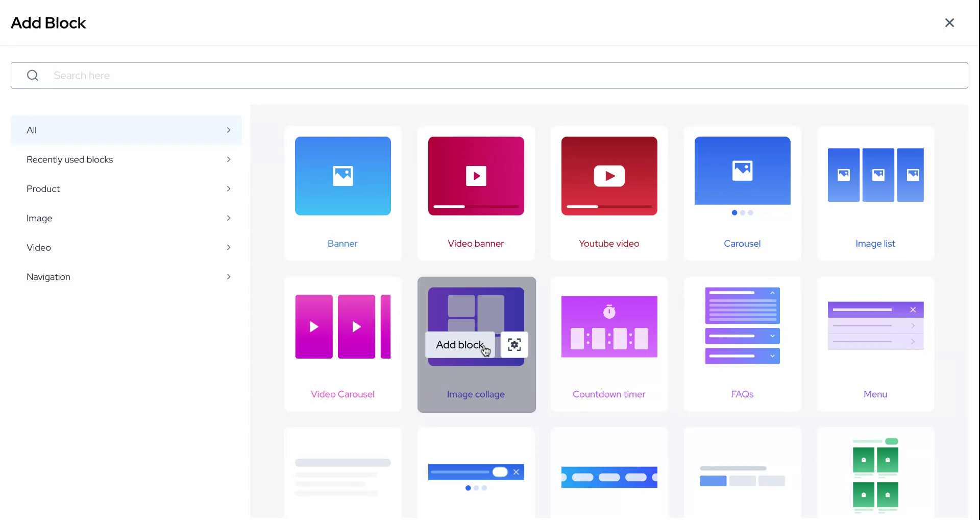Preview the Image collage block

(x=514, y=345)
